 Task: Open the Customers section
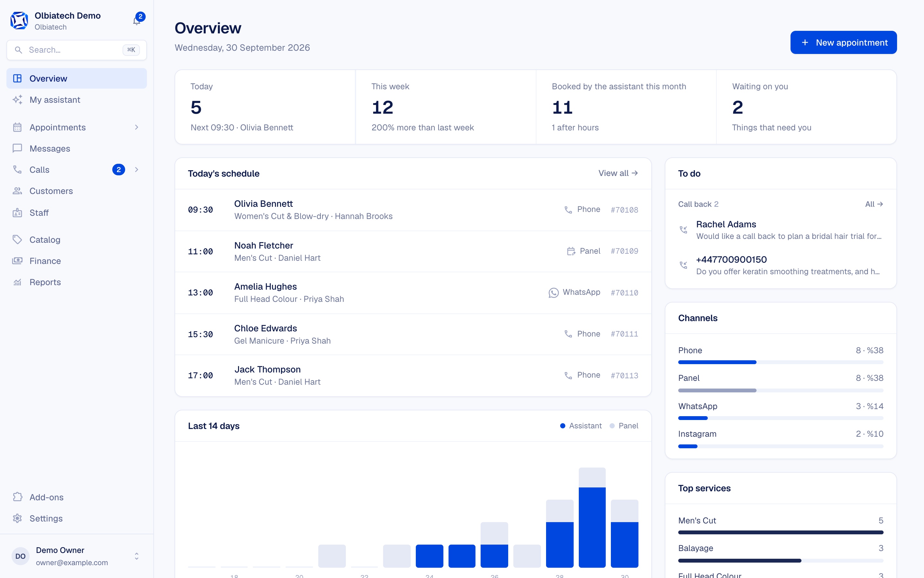pos(76,191)
